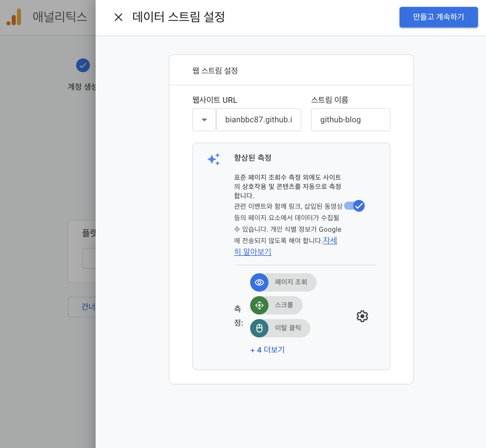Toggle the enhanced measurement switch off
Viewport: 486px width, 448px height.
(355, 206)
